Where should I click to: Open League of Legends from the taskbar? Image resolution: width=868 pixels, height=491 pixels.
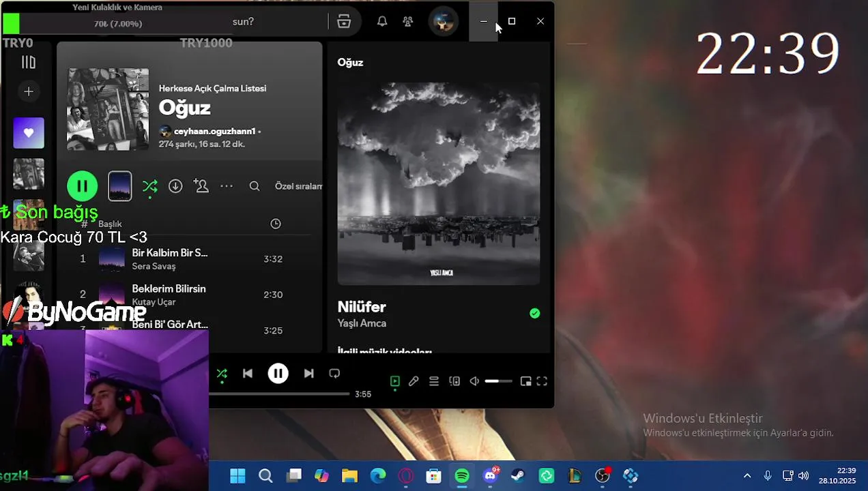pyautogui.click(x=574, y=476)
